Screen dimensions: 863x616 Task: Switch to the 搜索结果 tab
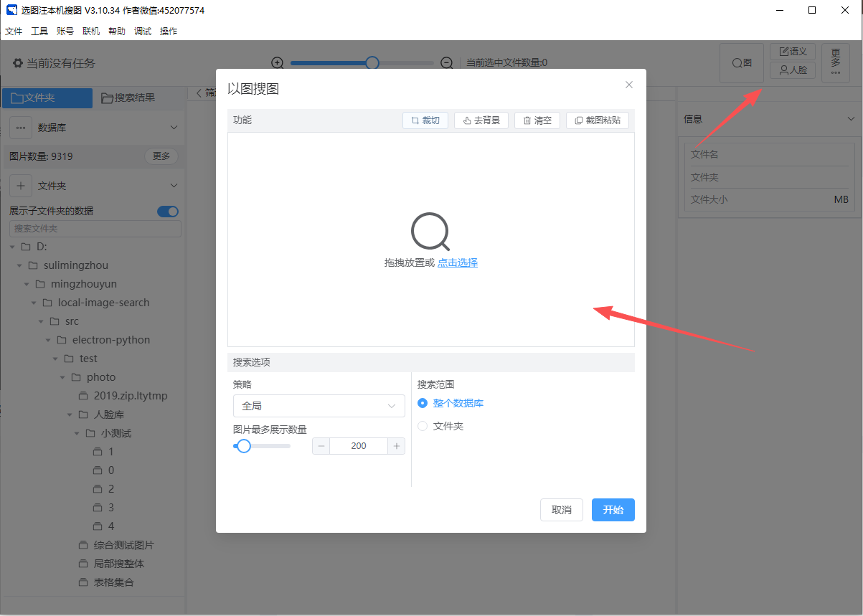(x=128, y=98)
